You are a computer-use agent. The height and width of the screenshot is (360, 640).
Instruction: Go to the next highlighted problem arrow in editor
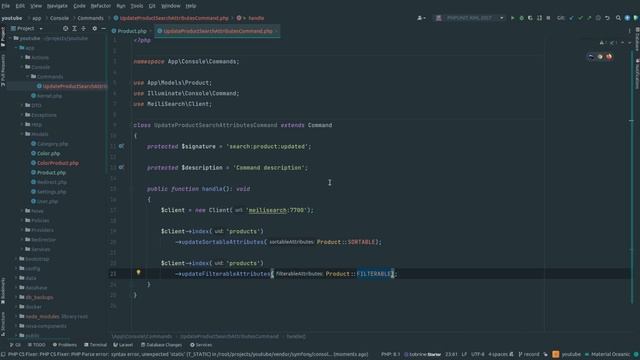pyautogui.click(x=629, y=42)
